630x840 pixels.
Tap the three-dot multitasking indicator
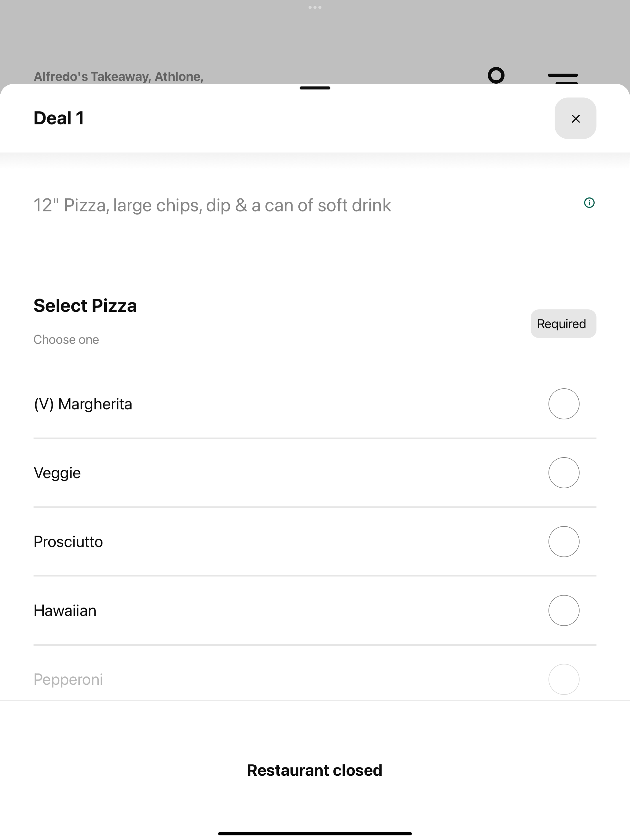tap(315, 7)
